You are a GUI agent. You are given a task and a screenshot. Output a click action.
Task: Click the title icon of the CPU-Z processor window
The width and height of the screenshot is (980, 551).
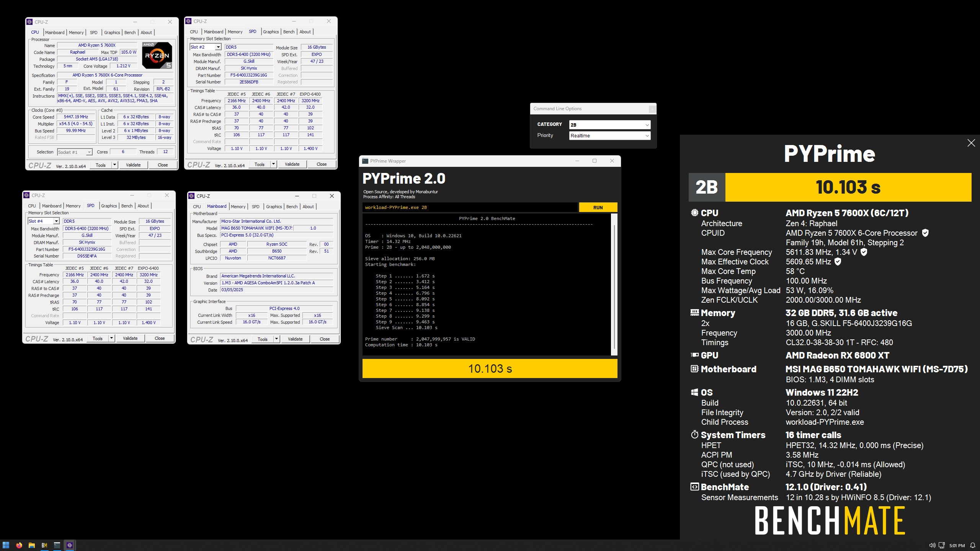(29, 22)
